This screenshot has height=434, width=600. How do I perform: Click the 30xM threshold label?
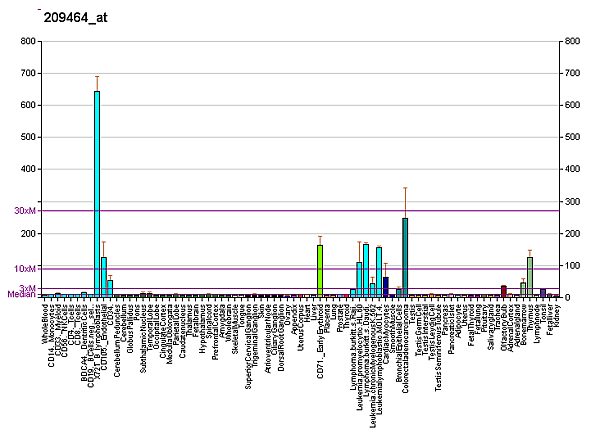24,211
